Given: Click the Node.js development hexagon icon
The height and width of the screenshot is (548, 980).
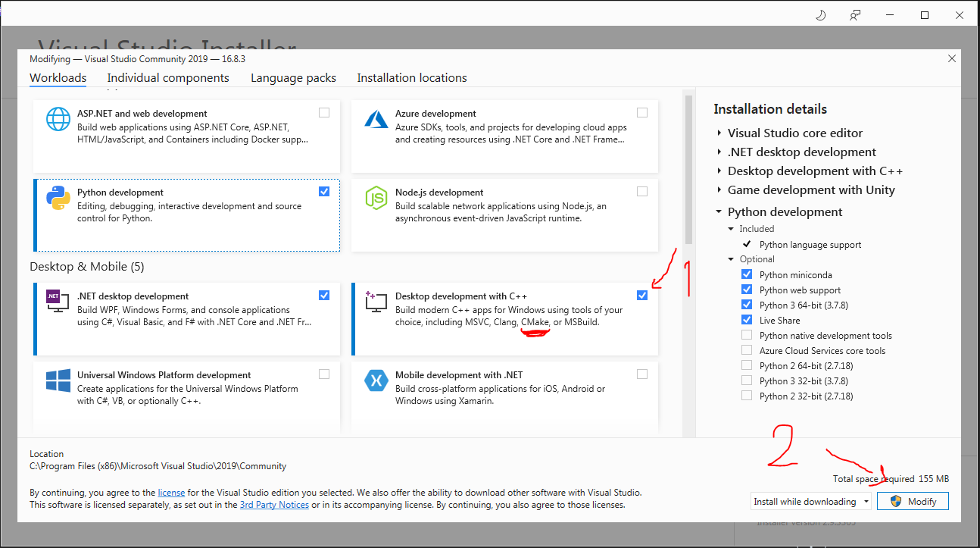Looking at the screenshot, I should click(x=376, y=198).
